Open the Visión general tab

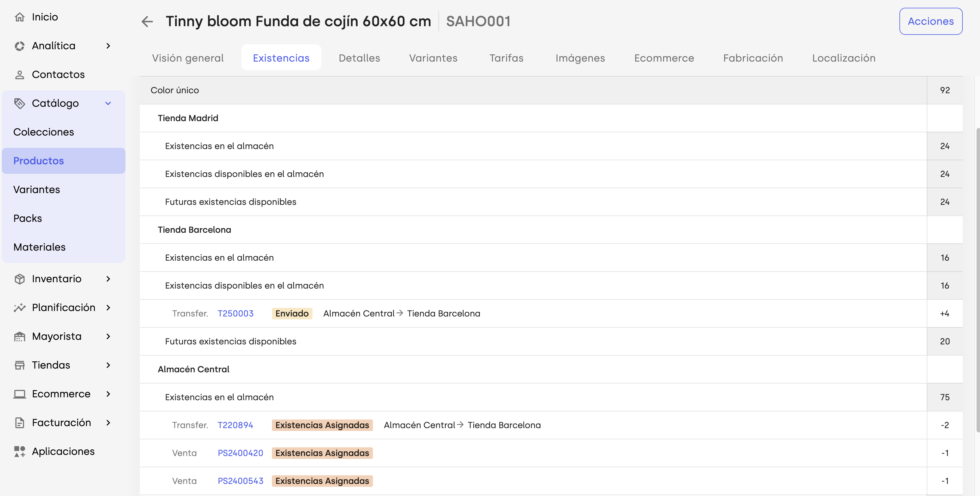[188, 58]
